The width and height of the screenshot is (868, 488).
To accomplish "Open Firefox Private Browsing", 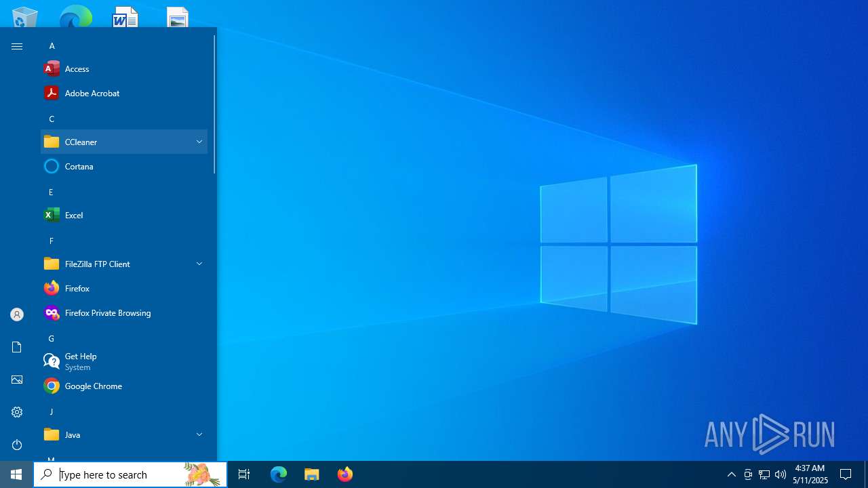I will 124,312.
